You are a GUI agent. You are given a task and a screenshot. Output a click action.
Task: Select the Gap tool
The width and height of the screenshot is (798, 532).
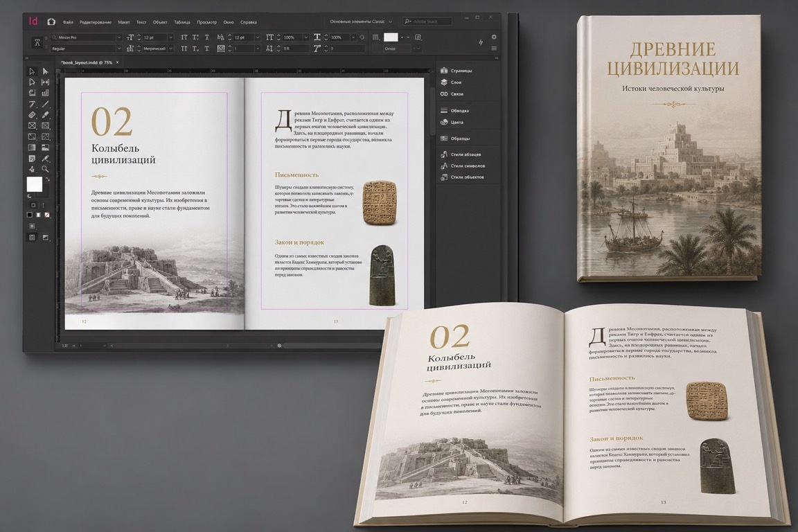[45, 82]
